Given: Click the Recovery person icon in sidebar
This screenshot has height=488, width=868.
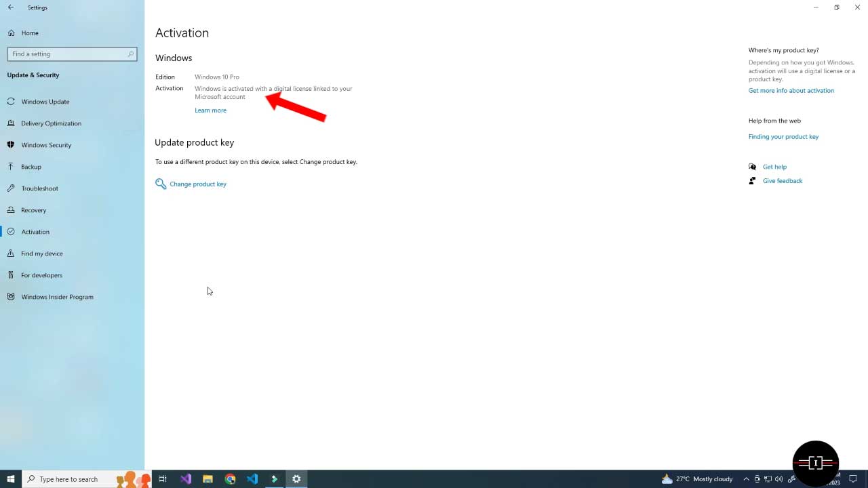Looking at the screenshot, I should tap(11, 210).
